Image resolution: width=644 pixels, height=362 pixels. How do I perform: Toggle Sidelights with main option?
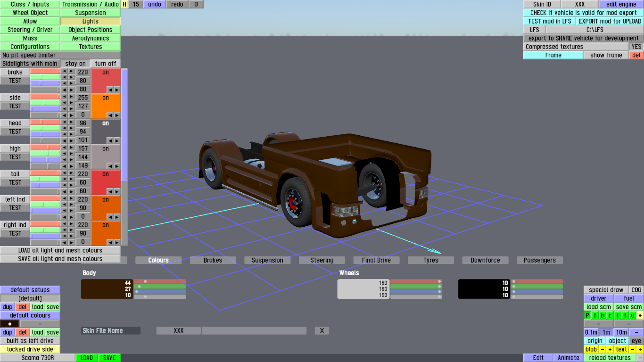pos(30,64)
